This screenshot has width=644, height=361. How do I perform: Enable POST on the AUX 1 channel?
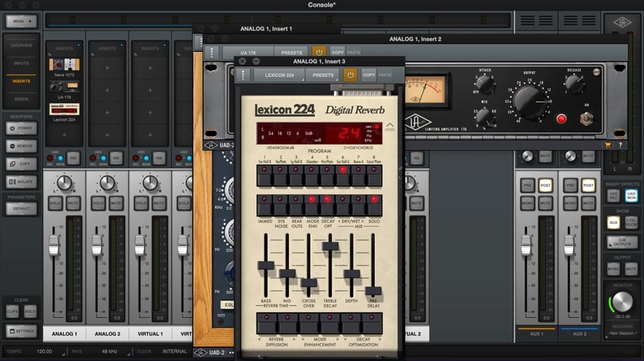pyautogui.click(x=545, y=185)
